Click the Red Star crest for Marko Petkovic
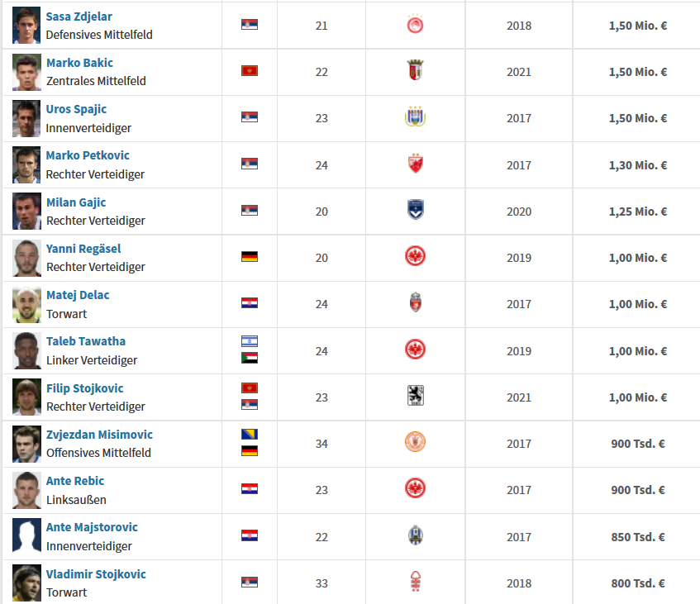 415,164
